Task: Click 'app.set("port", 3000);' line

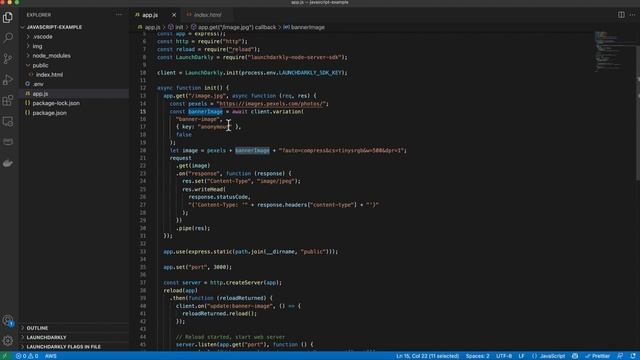Action: tap(198, 267)
